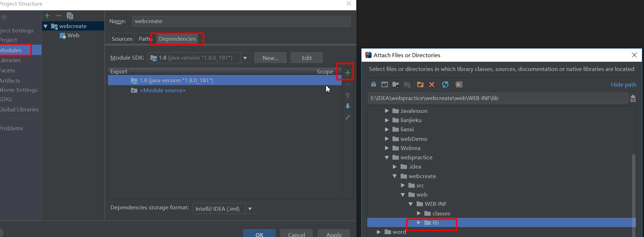644x237 pixels.
Task: Add a new module with the green plus
Action: click(47, 16)
